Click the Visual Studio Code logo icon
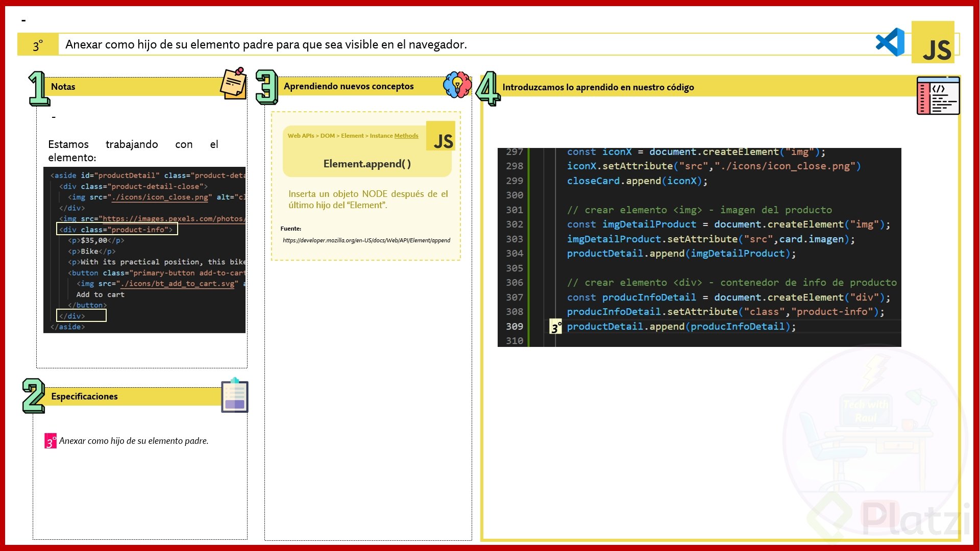 coord(890,42)
